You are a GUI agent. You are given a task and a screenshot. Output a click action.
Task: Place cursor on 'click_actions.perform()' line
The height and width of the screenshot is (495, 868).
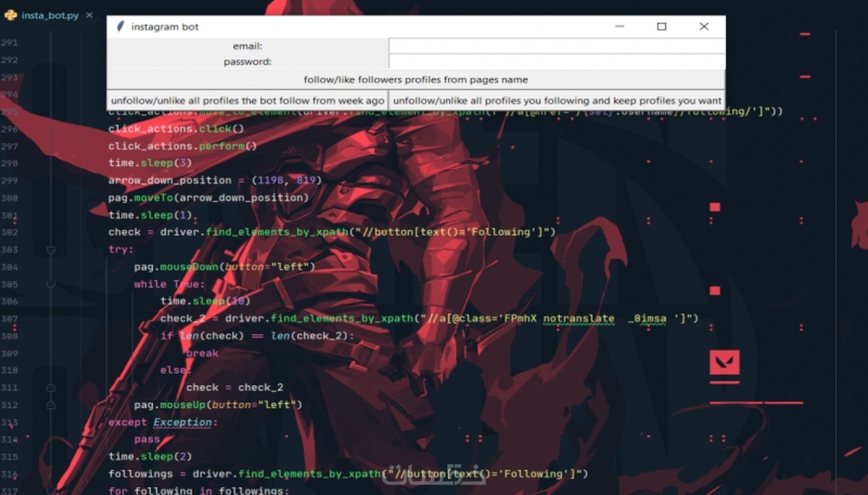(182, 146)
